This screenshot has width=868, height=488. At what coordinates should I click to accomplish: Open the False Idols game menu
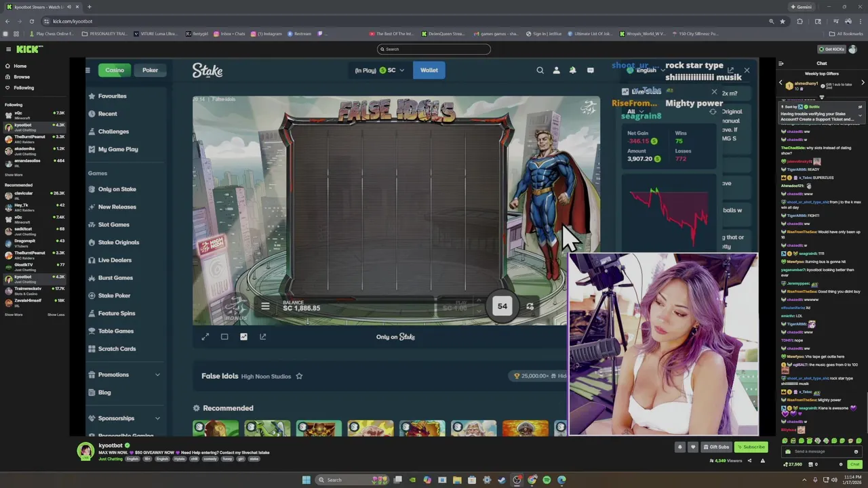[265, 306]
